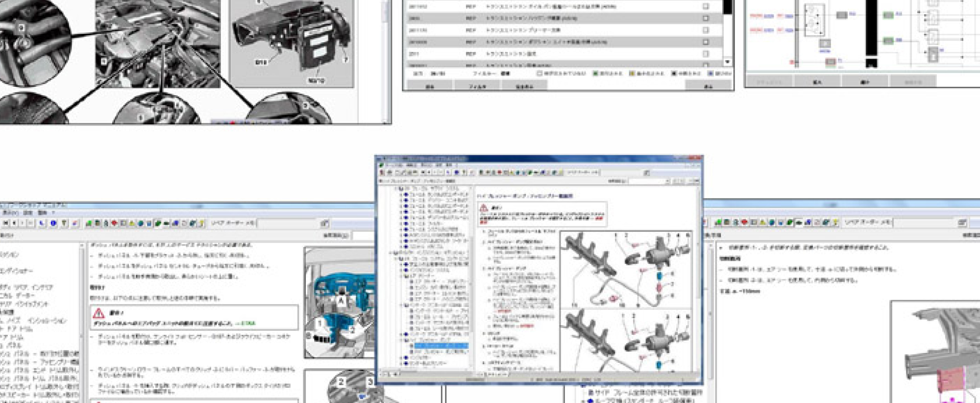
Task: Click the icon right of bottom-left repair order memo field
Action: (x=324, y=224)
